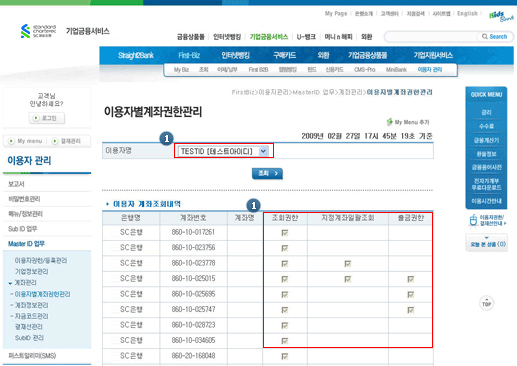The height and width of the screenshot is (366, 517).
Task: Open SubID 관리 sidebar item
Action: [x=29, y=338]
